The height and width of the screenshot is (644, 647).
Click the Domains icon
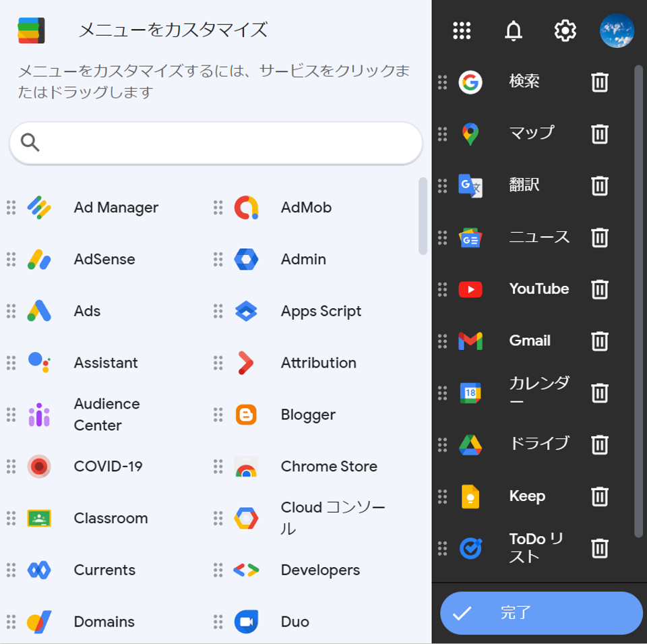pyautogui.click(x=39, y=622)
